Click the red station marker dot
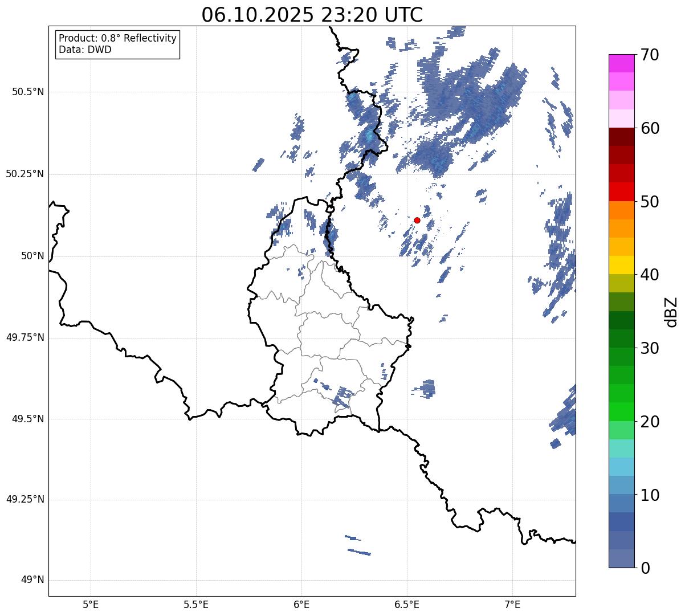The height and width of the screenshot is (616, 685). click(417, 220)
